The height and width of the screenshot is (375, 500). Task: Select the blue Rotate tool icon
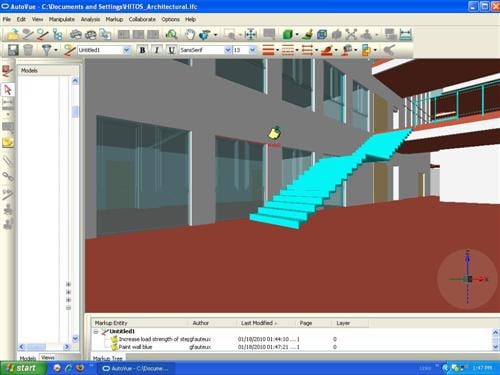coord(204,34)
